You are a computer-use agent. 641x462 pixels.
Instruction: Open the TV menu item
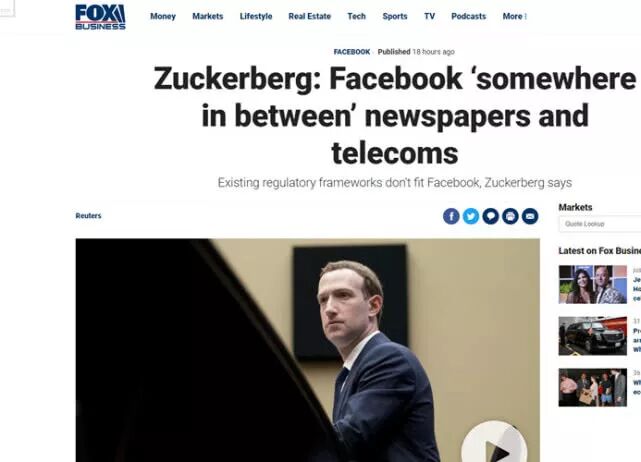pos(429,16)
